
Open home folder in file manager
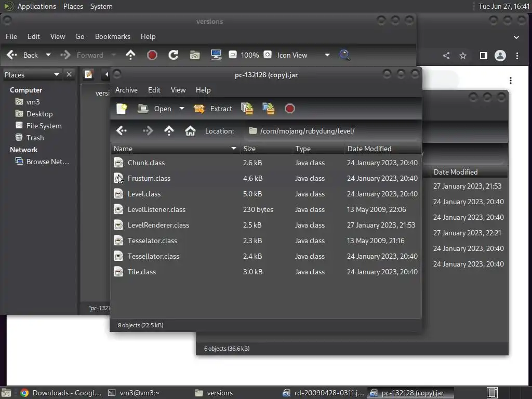coord(195,55)
